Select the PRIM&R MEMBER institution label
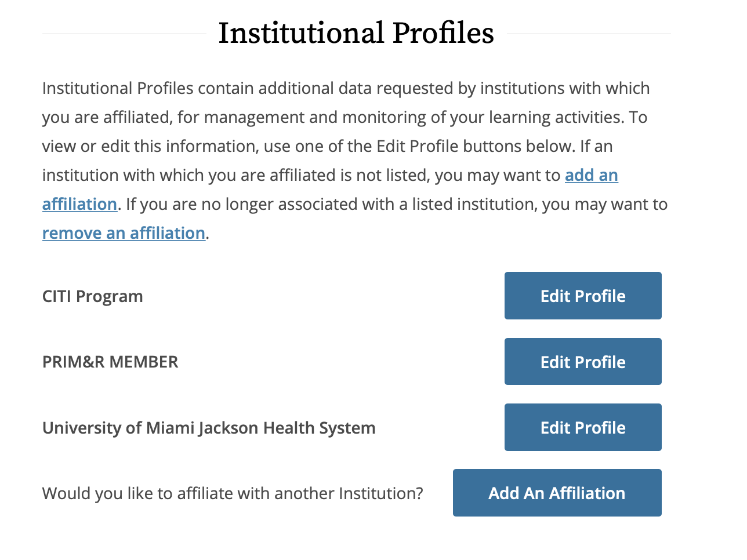This screenshot has width=747, height=560. point(110,362)
